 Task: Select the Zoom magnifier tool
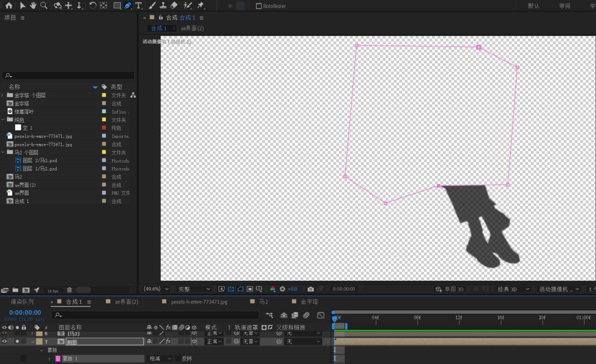tap(44, 6)
